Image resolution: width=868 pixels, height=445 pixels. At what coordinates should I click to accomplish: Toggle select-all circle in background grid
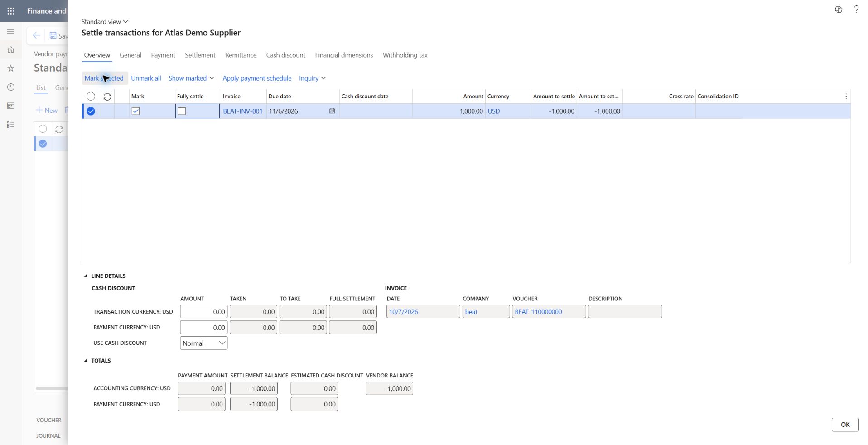coord(43,129)
